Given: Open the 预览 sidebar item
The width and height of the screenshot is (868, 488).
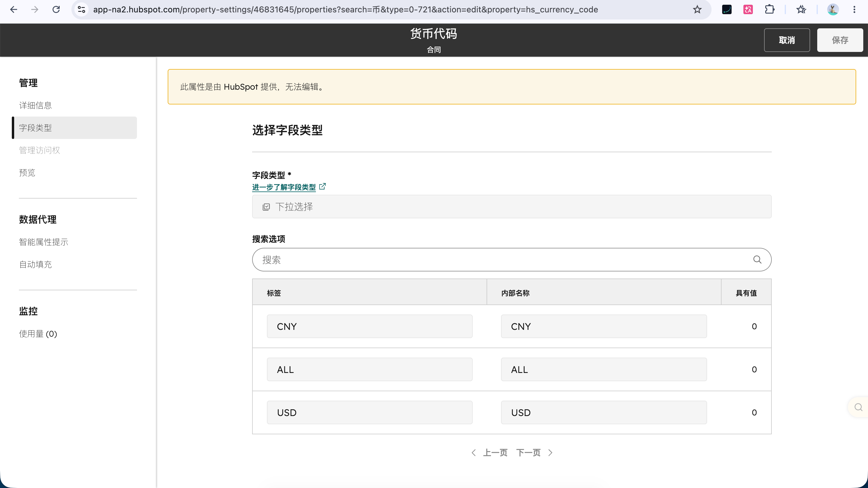Looking at the screenshot, I should (x=27, y=173).
